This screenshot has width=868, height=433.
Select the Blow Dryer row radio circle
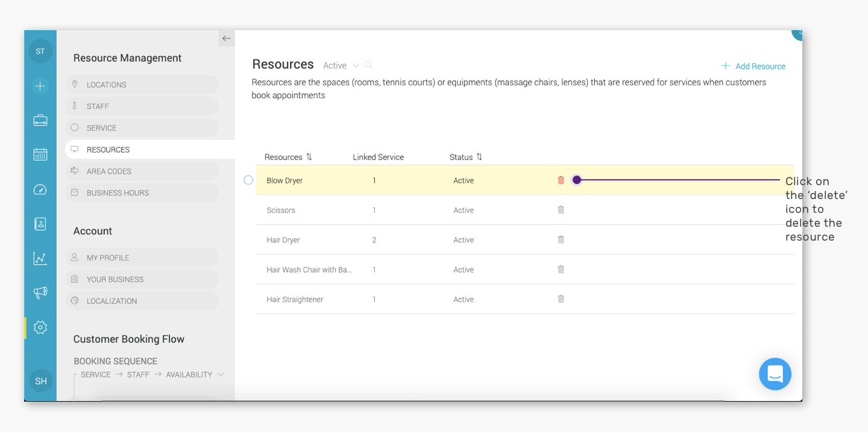point(248,180)
